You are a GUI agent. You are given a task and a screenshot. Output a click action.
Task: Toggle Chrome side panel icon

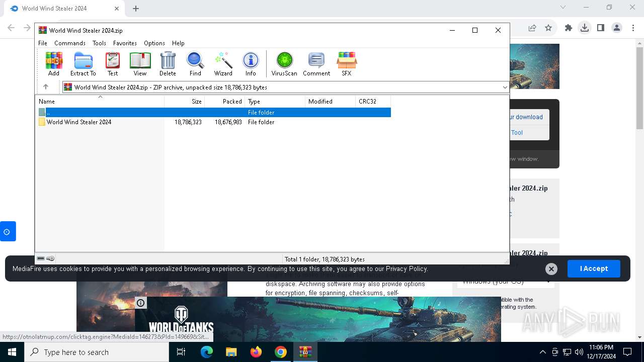click(x=601, y=28)
